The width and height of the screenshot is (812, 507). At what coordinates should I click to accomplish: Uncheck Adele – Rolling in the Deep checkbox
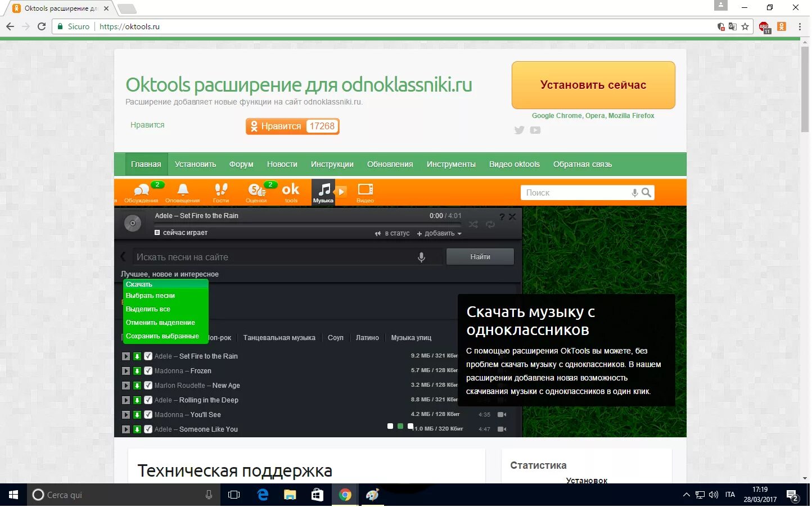click(x=148, y=401)
